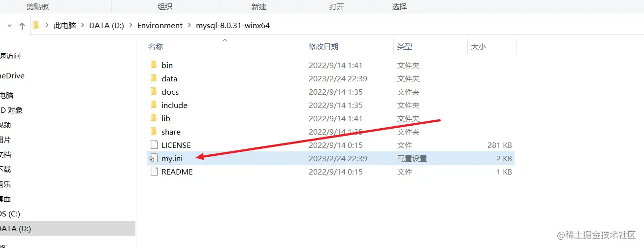Select the my.ini config file icon
This screenshot has width=644, height=248.
[154, 158]
